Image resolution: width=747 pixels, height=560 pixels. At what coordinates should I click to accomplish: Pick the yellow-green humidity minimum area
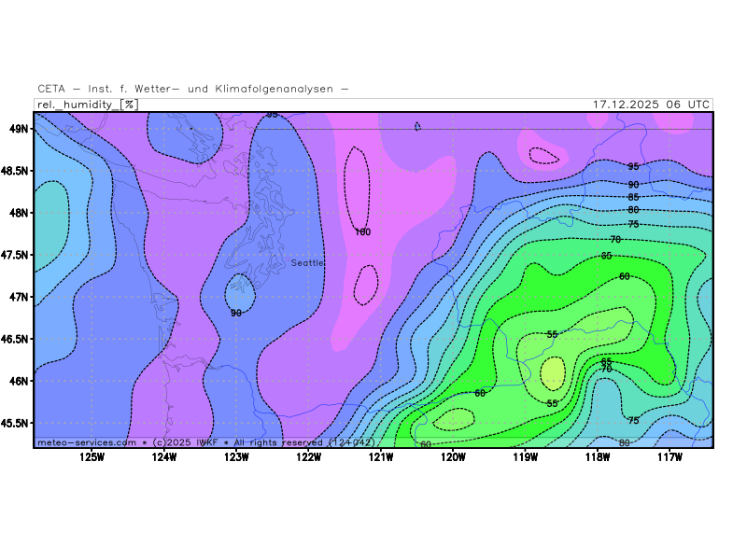tap(553, 374)
